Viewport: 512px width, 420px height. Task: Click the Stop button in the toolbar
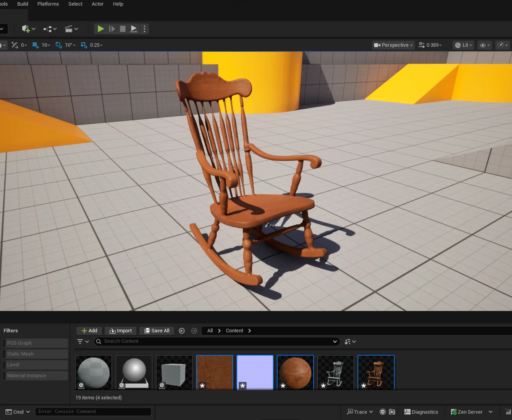(x=122, y=29)
